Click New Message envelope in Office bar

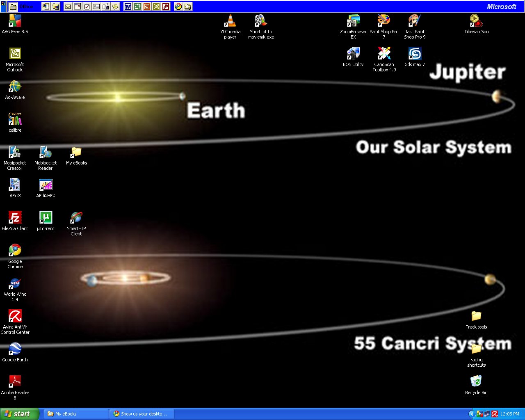pyautogui.click(x=68, y=7)
